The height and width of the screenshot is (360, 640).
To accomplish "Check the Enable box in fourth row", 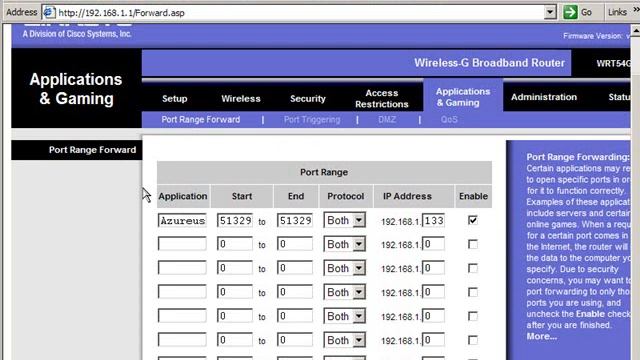I will point(473,292).
